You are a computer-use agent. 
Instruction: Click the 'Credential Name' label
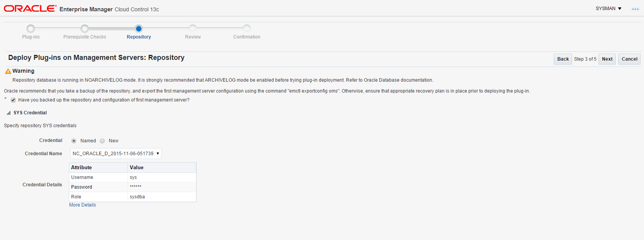point(44,154)
